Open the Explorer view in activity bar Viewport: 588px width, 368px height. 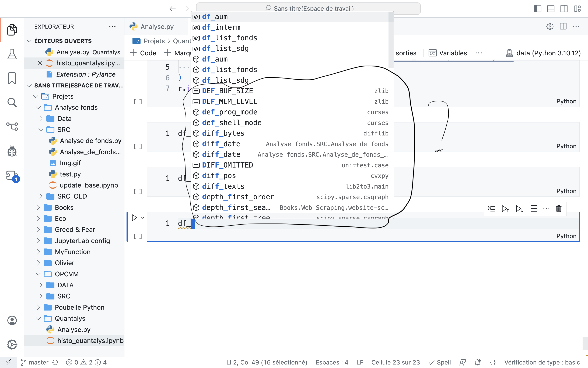[x=12, y=30]
